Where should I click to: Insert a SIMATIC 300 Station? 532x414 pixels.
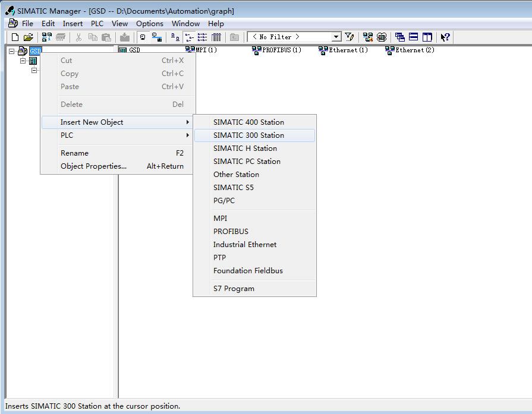(254, 135)
